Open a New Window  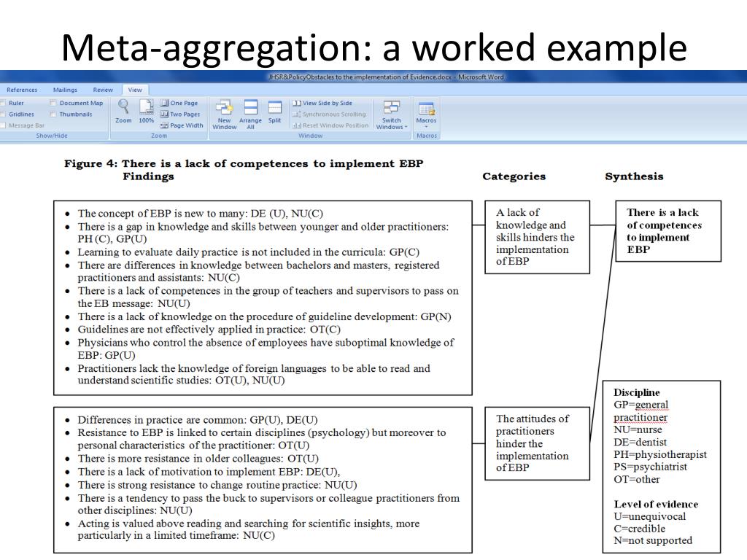225,114
